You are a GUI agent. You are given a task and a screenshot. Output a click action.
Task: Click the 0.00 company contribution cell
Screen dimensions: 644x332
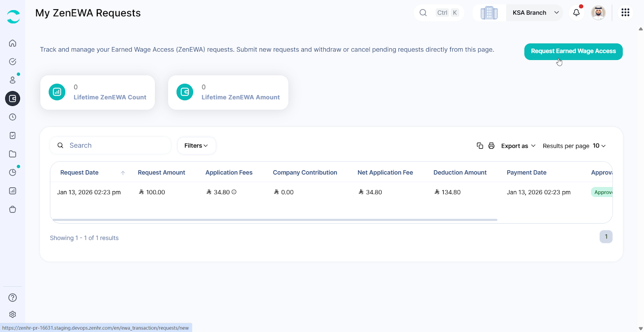284,192
